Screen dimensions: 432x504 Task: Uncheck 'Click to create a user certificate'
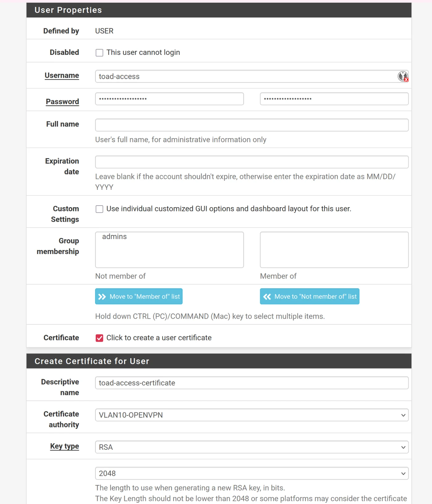pos(99,338)
